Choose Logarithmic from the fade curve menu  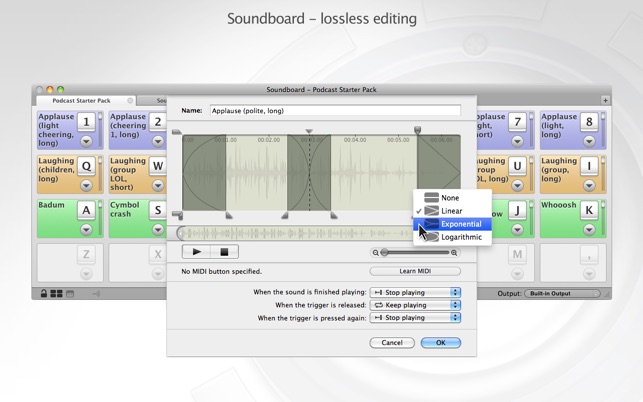tap(452, 237)
